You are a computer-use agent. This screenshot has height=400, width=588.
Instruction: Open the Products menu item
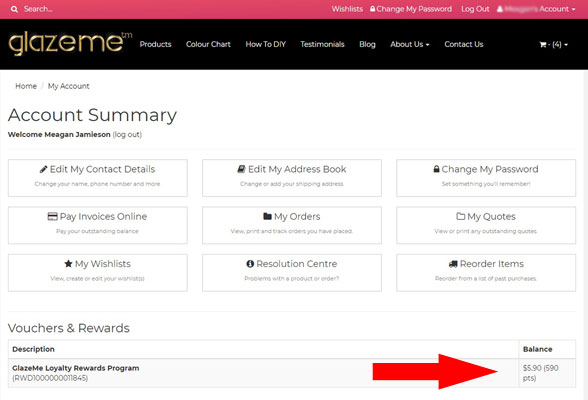155,44
